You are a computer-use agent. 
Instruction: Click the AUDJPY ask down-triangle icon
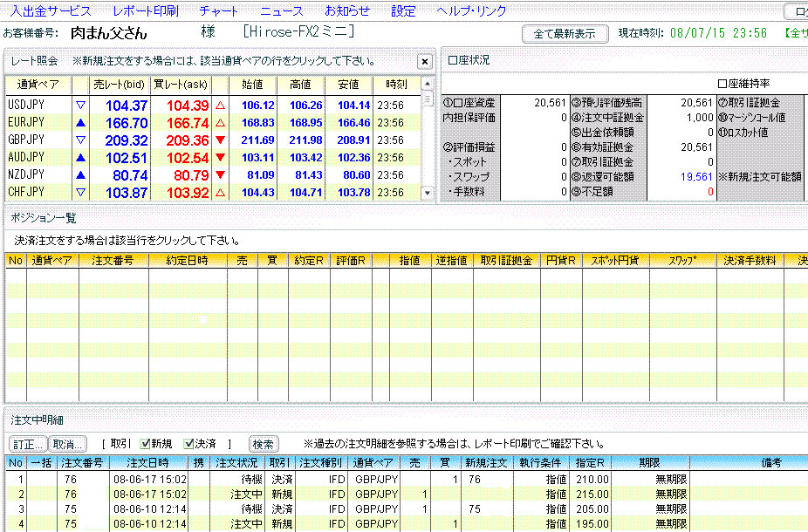[220, 158]
